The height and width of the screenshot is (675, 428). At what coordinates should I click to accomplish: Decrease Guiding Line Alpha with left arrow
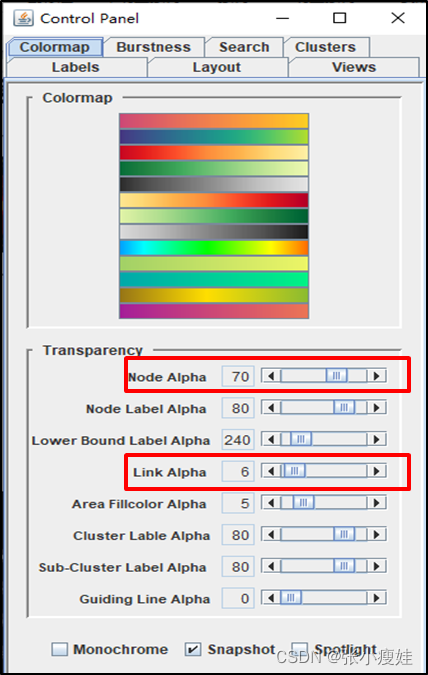271,598
